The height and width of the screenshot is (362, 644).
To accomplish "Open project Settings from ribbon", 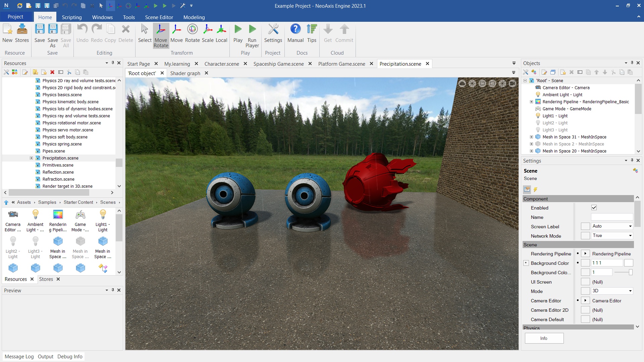I will click(x=273, y=33).
